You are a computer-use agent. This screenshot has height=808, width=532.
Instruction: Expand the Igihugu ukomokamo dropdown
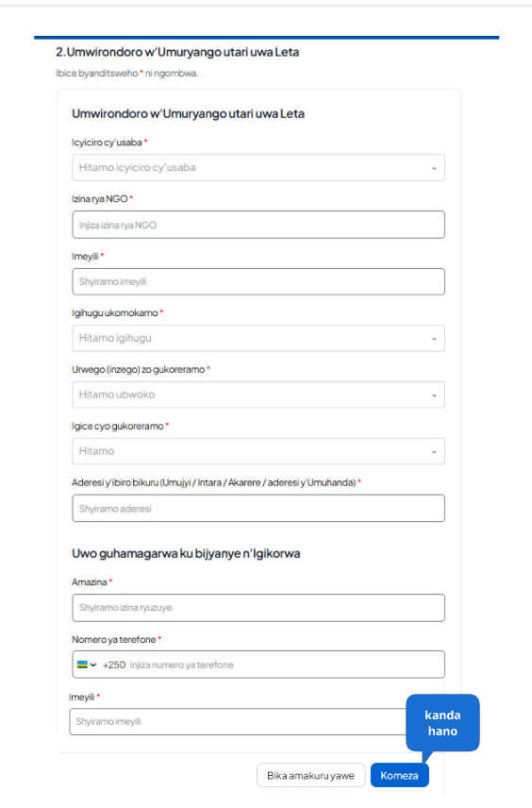pyautogui.click(x=258, y=338)
